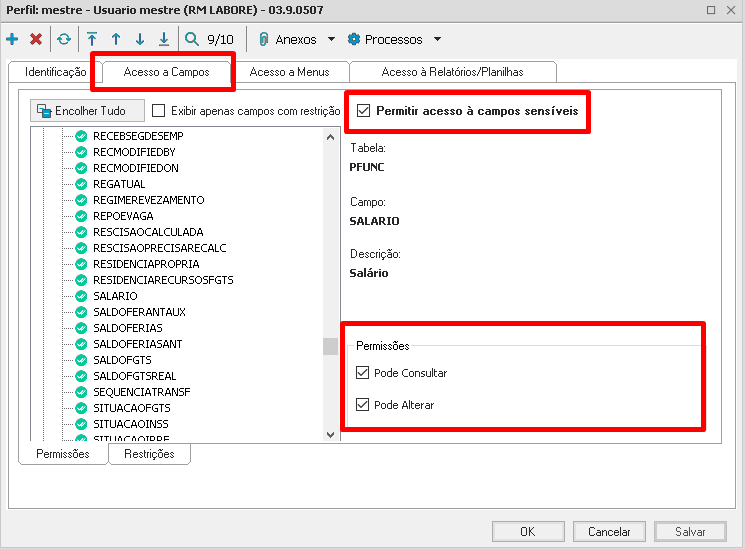Screen dimensions: 745x549
Task: Click the Salvar button
Action: [x=690, y=531]
